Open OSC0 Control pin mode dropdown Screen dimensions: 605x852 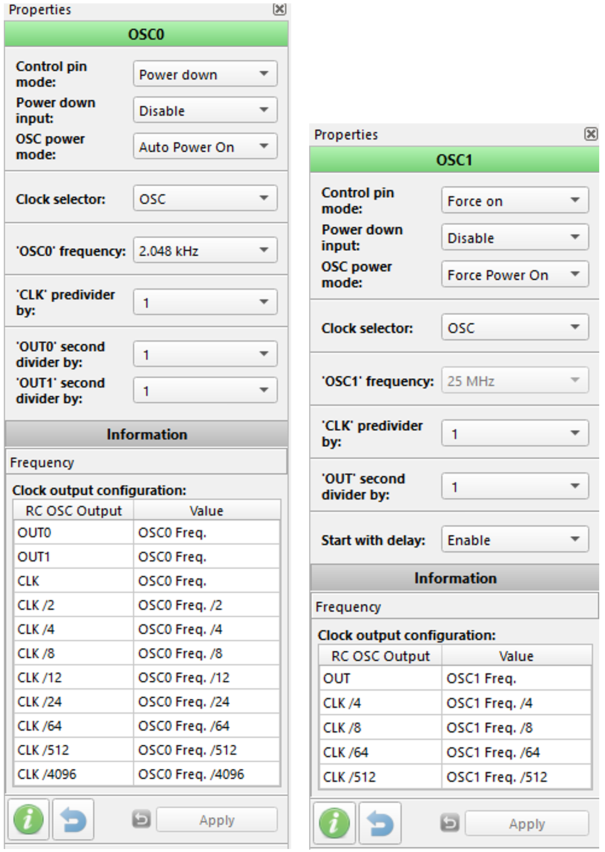click(x=205, y=74)
